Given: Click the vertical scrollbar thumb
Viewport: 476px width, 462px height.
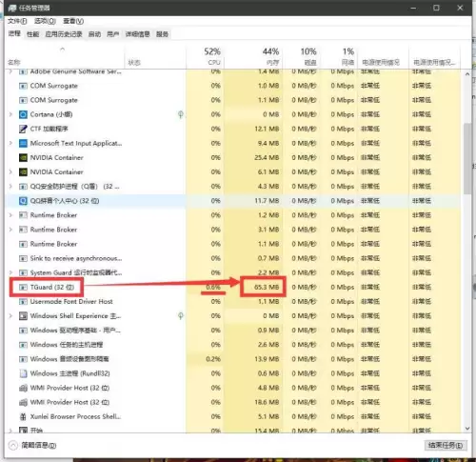Looking at the screenshot, I should click(467, 158).
